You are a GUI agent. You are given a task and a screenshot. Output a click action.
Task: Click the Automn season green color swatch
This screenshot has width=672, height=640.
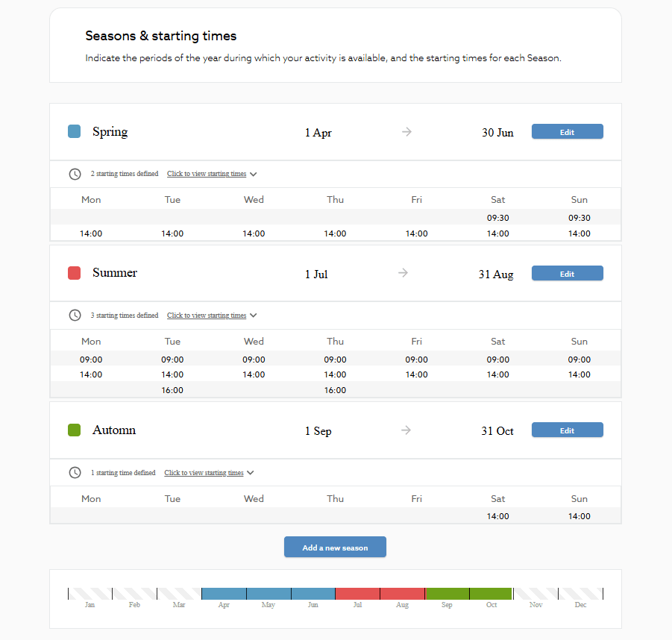pos(74,430)
